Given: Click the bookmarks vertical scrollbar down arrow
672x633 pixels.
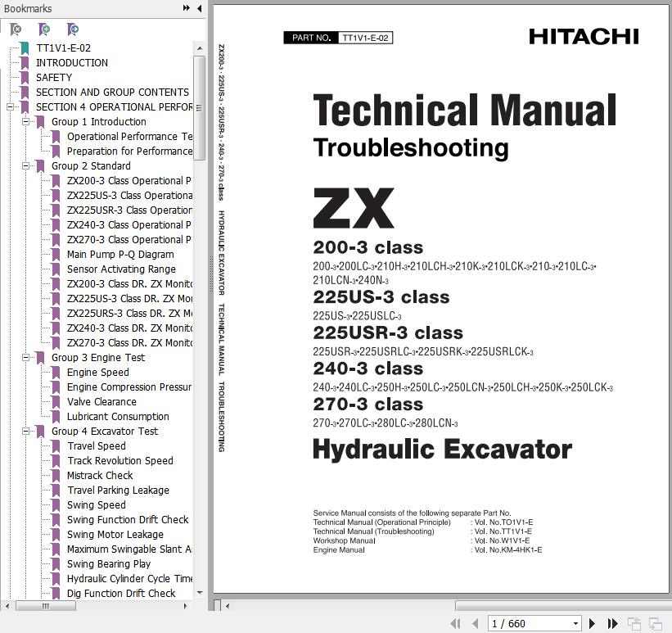Looking at the screenshot, I should click(199, 593).
